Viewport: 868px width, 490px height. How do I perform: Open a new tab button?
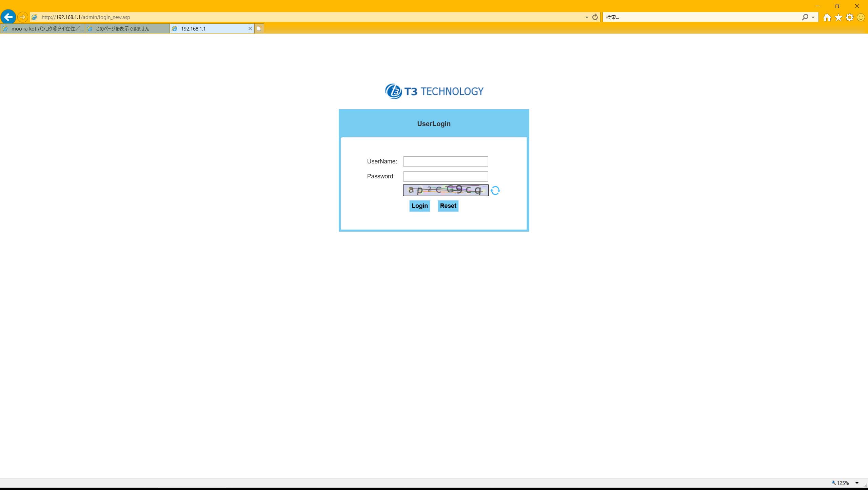(x=259, y=28)
